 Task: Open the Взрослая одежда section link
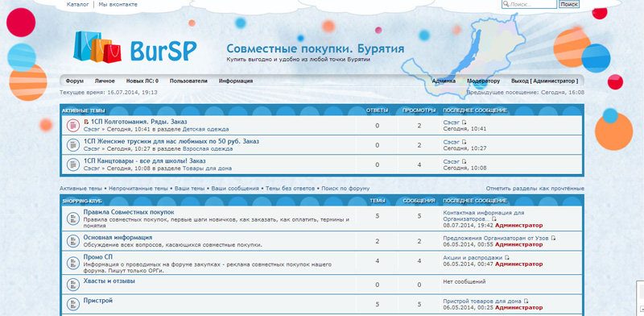point(208,148)
